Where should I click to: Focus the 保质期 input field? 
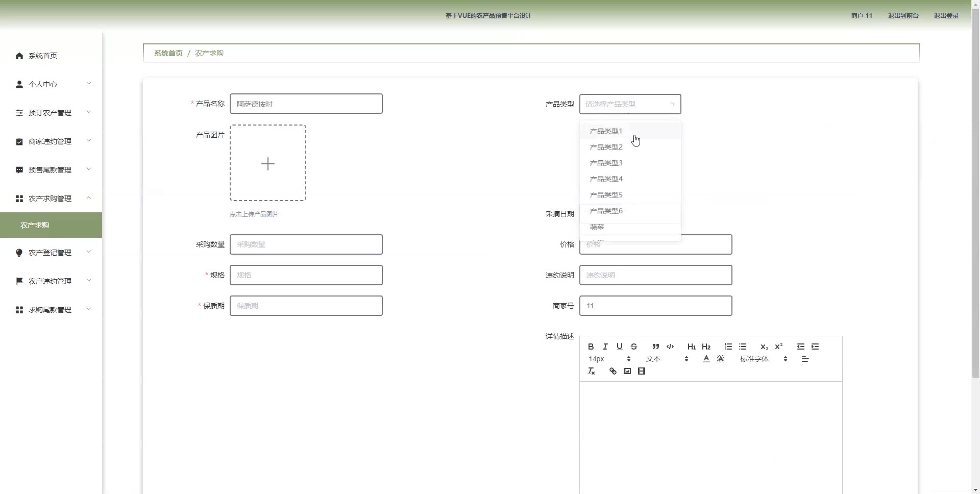pyautogui.click(x=306, y=306)
